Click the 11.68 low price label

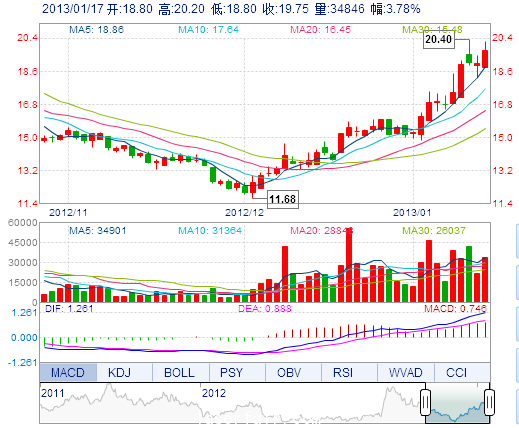(x=283, y=199)
